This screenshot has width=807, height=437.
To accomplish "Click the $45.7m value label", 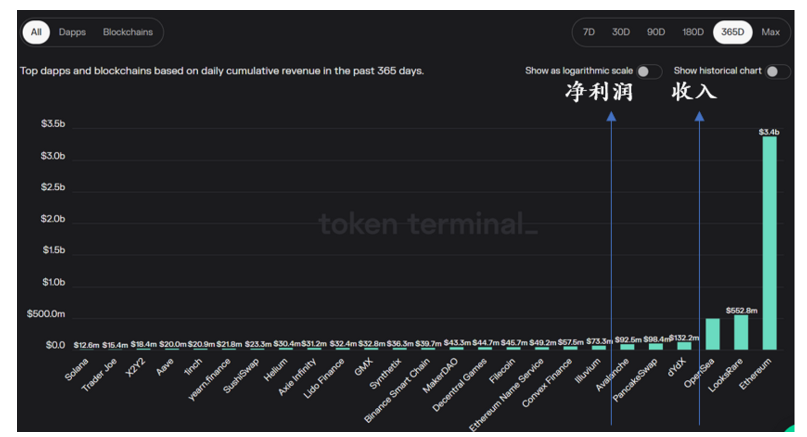I will pyautogui.click(x=514, y=343).
